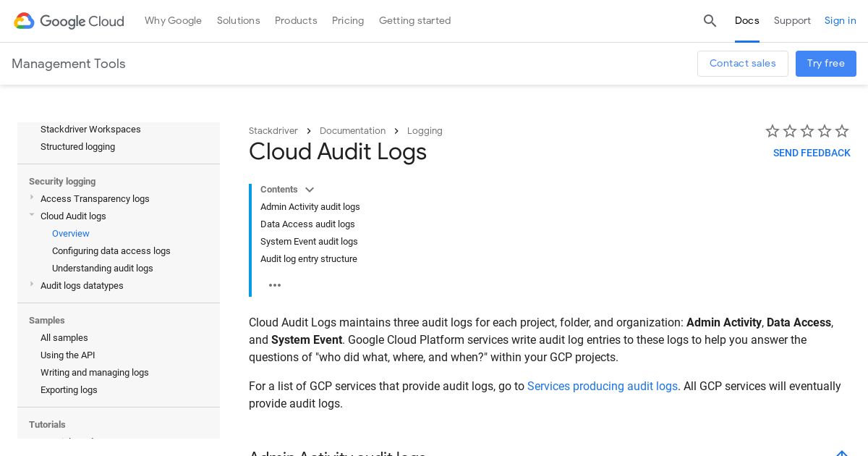Open Exporting logs sidebar item
This screenshot has height=456, width=868.
[x=69, y=390]
